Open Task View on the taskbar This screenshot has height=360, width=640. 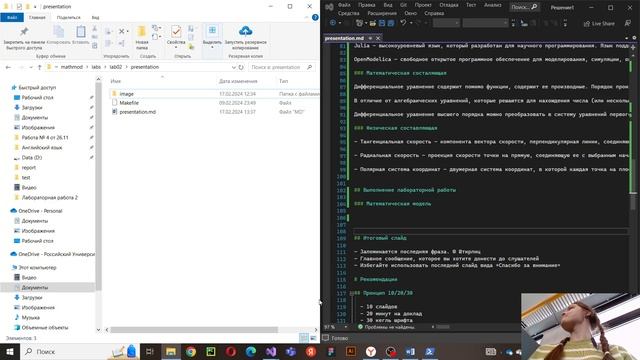point(150,351)
